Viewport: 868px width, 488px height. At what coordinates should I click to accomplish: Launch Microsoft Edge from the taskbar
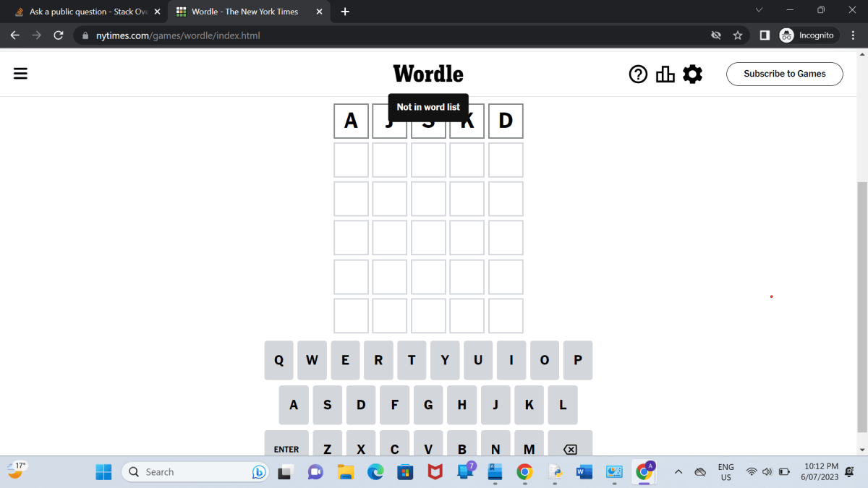coord(375,471)
